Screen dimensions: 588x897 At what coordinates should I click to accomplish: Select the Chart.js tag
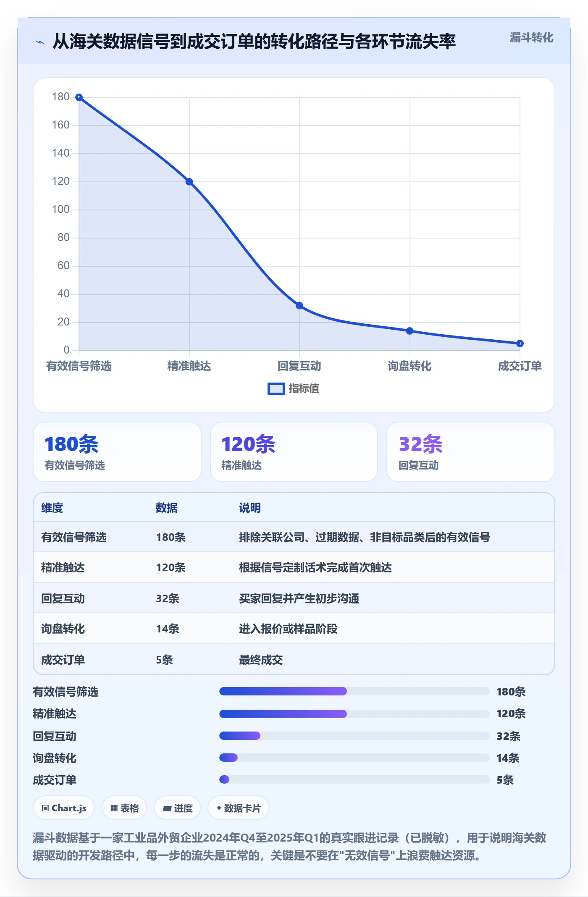(64, 808)
